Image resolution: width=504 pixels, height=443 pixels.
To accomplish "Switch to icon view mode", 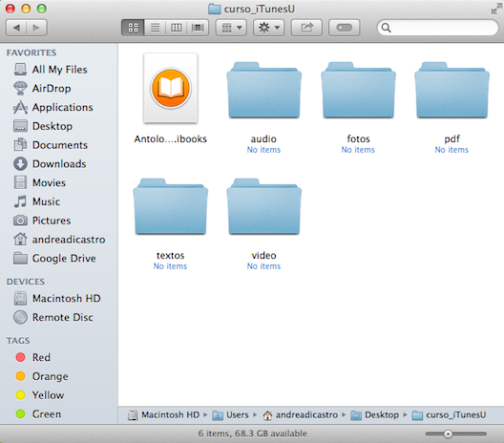I will 133,28.
